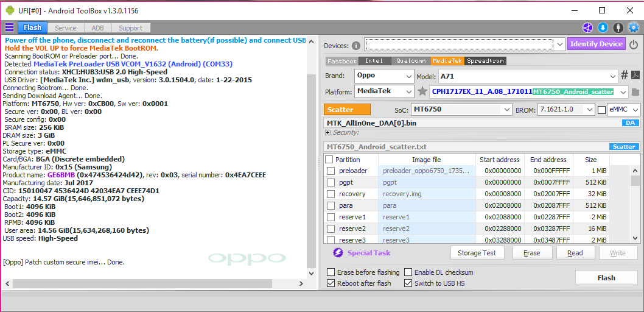Open the ADB tab

[x=98, y=28]
